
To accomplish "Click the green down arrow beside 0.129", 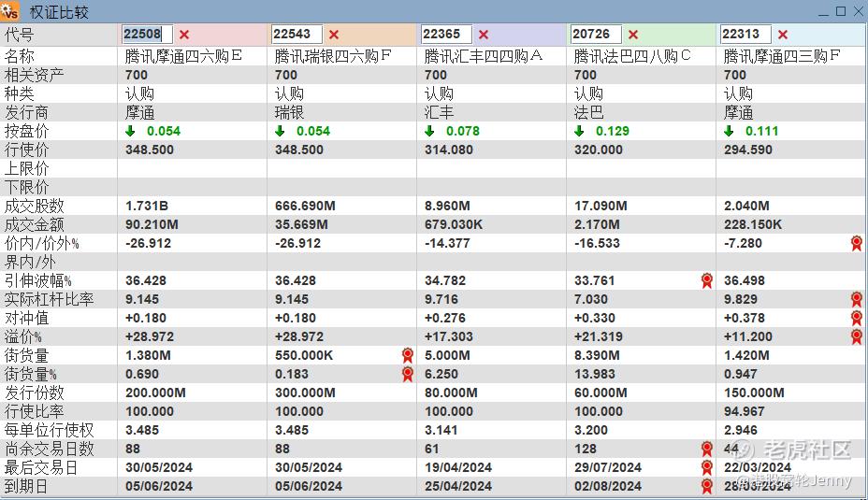I will (x=579, y=131).
